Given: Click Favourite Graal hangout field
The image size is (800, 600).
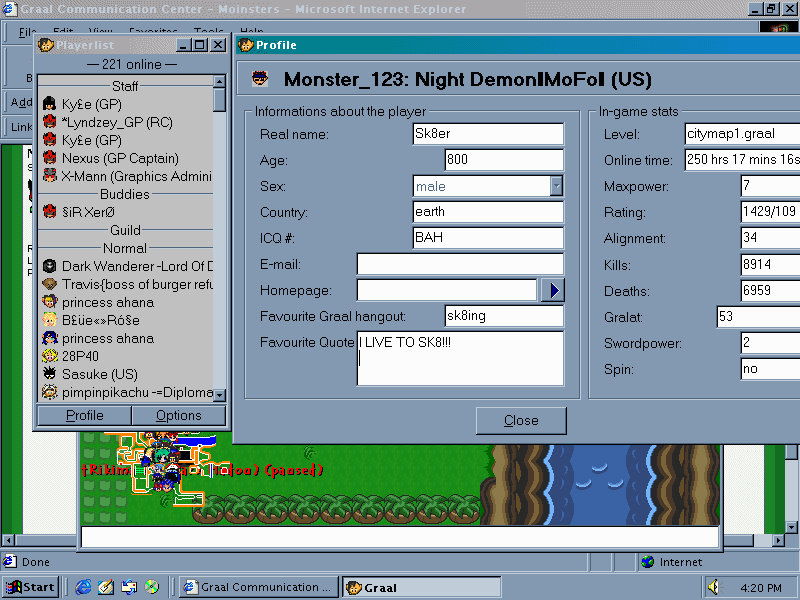Looking at the screenshot, I should point(504,316).
